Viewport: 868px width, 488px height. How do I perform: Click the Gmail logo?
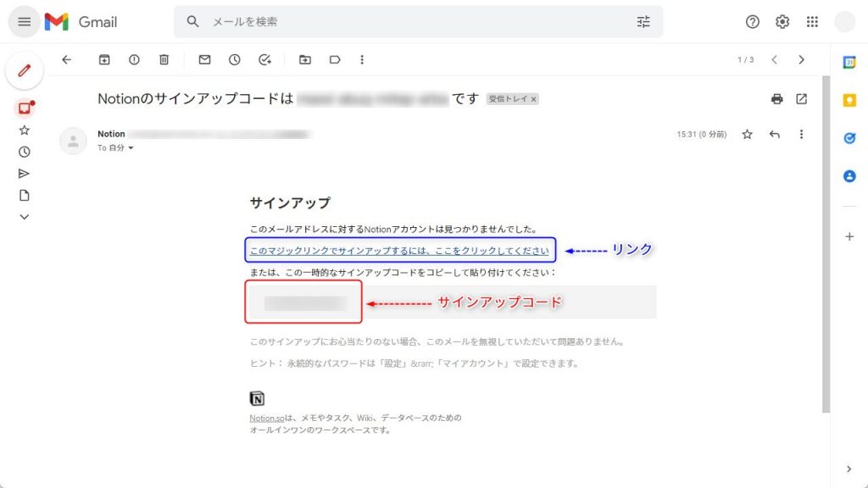(x=81, y=21)
